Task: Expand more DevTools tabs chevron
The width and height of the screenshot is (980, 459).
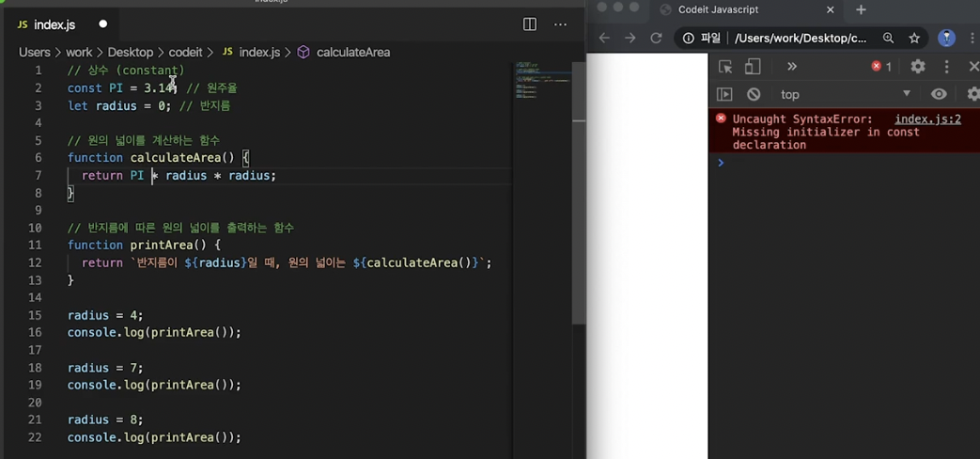Action: click(792, 66)
